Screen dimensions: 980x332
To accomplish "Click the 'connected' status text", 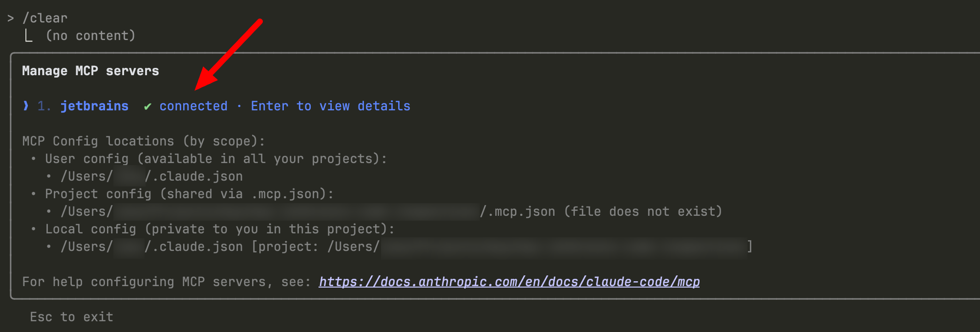I will pyautogui.click(x=193, y=106).
